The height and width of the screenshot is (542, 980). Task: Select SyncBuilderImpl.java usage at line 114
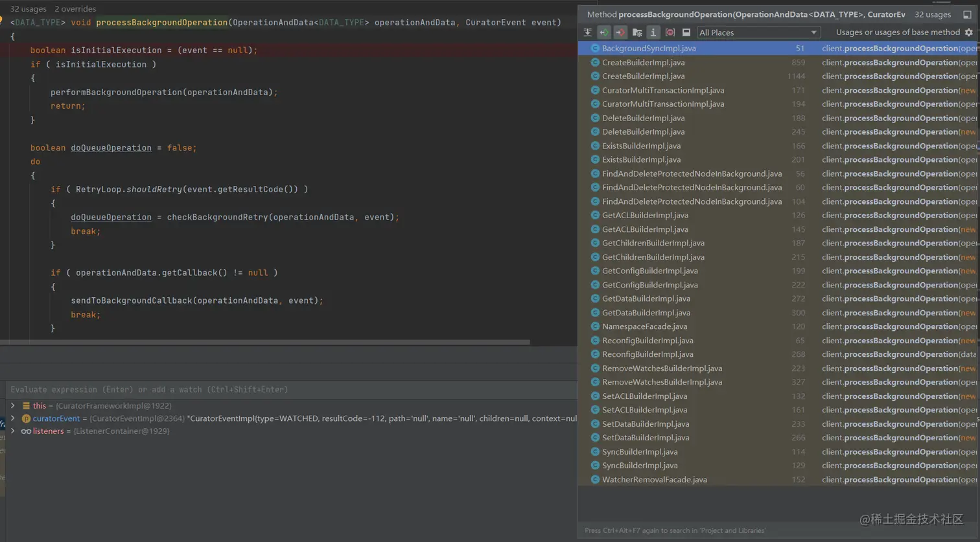point(778,453)
